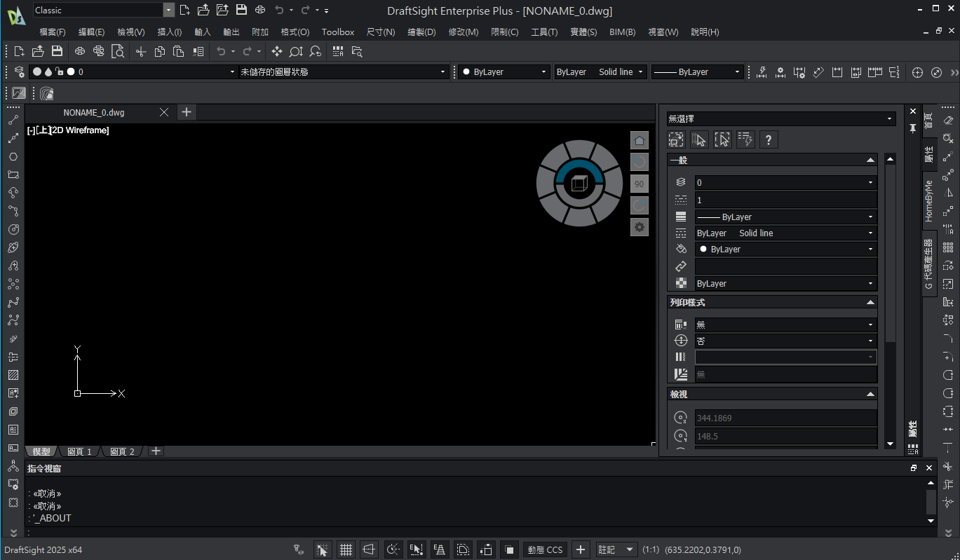
Task: Toggle 動態 CCS in status bar
Action: click(x=546, y=549)
